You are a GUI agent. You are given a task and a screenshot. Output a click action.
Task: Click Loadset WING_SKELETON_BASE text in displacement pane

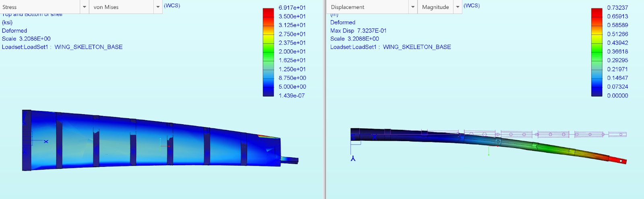pyautogui.click(x=390, y=47)
